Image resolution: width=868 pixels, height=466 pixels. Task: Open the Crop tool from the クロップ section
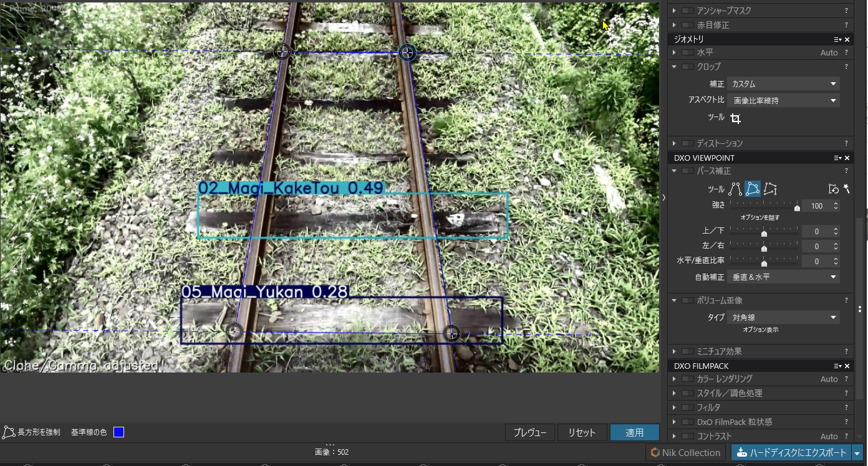[x=736, y=118]
